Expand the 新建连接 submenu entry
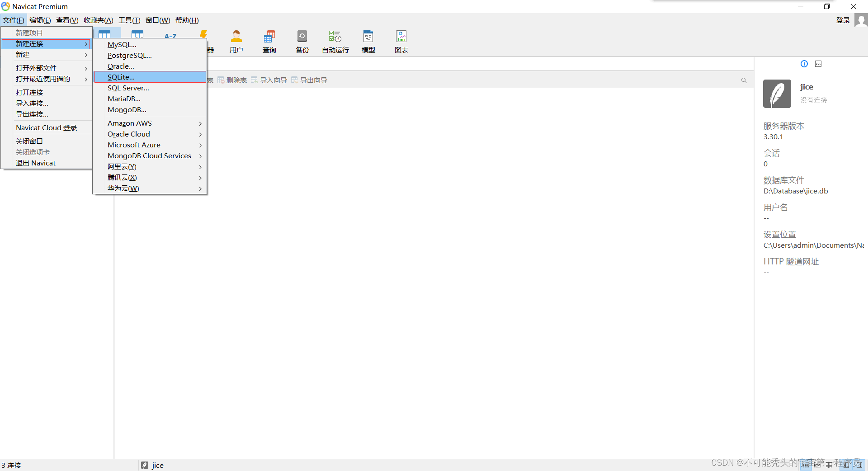 (46, 44)
